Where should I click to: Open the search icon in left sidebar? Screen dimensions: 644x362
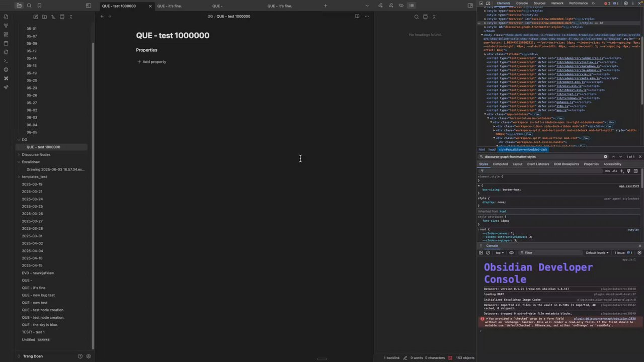point(29,6)
